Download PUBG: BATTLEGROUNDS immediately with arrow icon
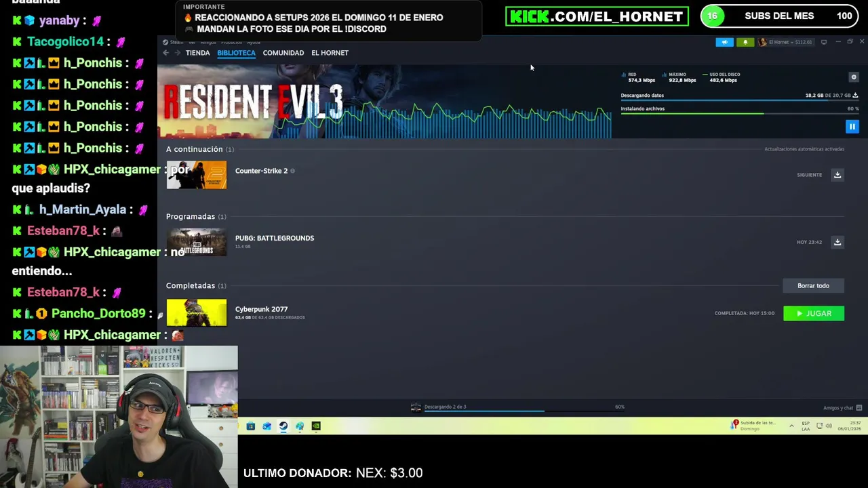The width and height of the screenshot is (868, 488). (x=837, y=242)
